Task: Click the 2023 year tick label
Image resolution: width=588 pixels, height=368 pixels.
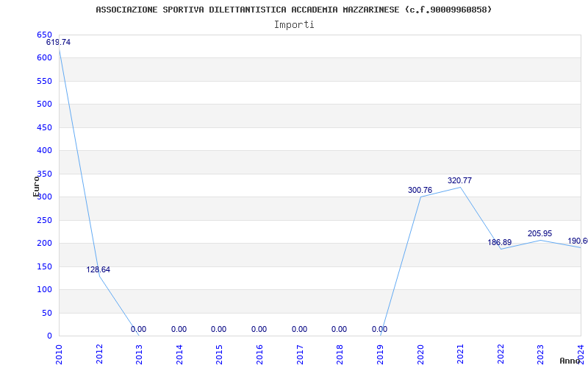Action: (540, 354)
